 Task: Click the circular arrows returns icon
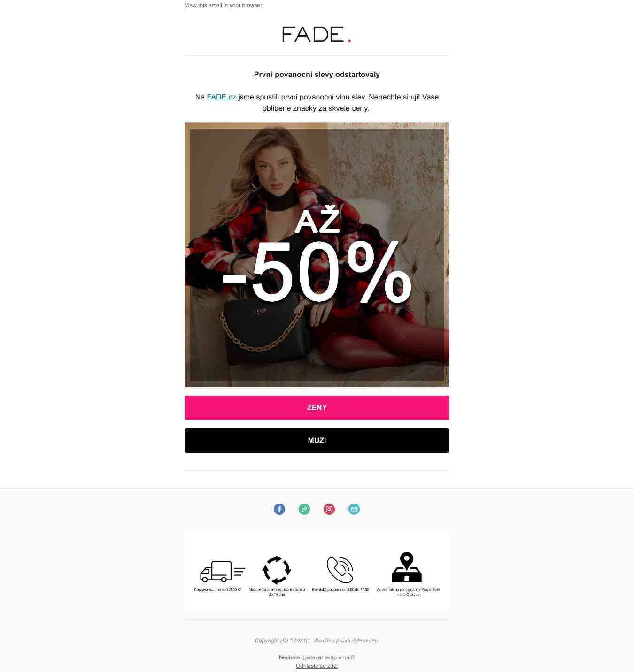tap(277, 570)
